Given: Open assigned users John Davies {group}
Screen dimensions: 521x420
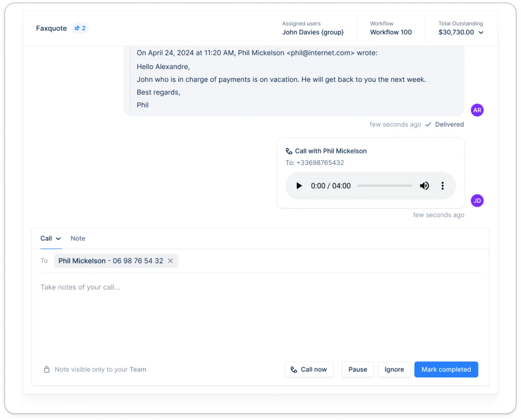Looking at the screenshot, I should (x=313, y=32).
